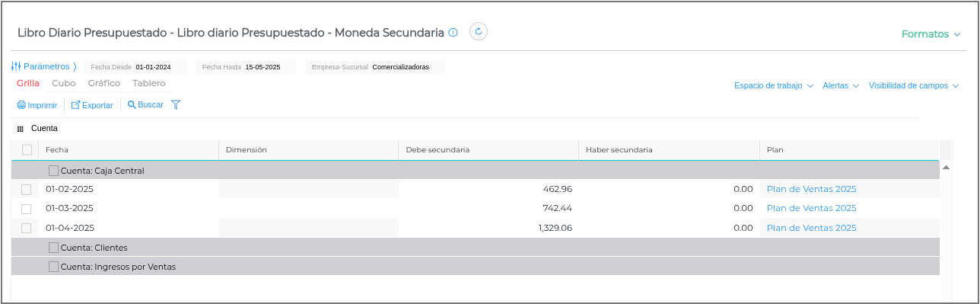Open Parámetros with the sliders icon
The image size is (980, 304).
pyautogui.click(x=16, y=67)
